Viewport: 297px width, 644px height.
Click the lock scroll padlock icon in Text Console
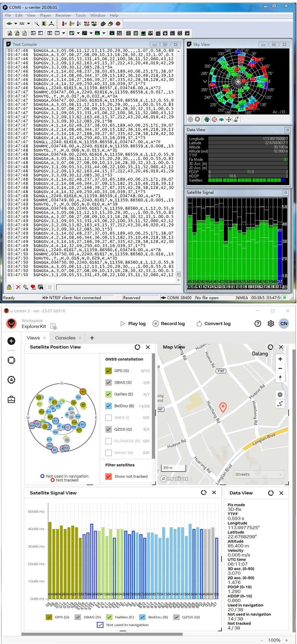(9, 287)
